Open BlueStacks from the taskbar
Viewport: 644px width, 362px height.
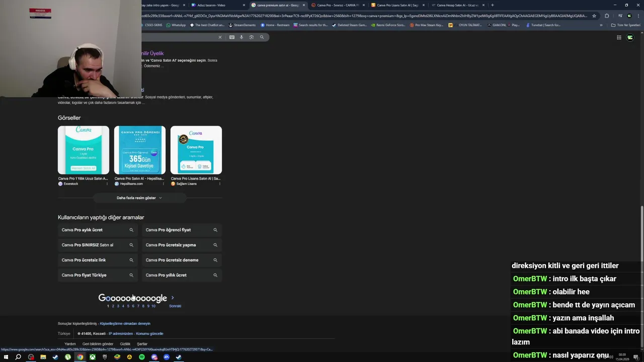point(117,357)
